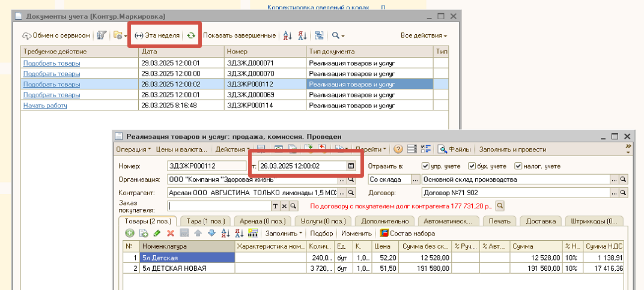
Task: Toggle the налог. учете checkbox
Action: pyautogui.click(x=518, y=166)
